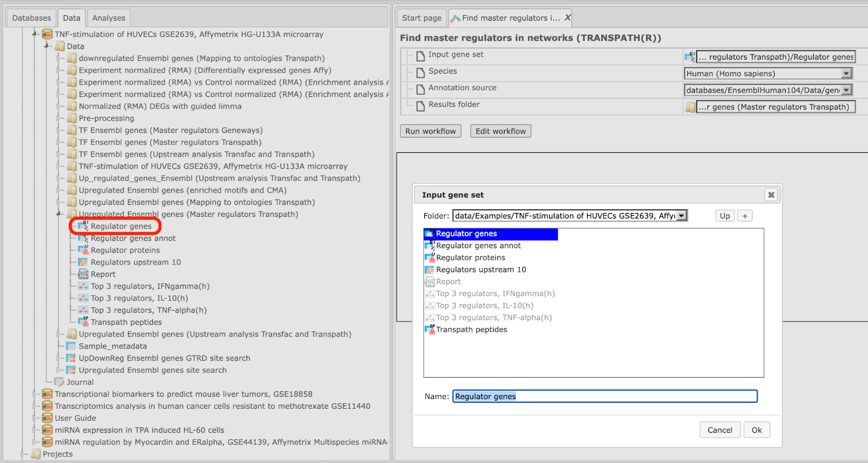Click the Regulator genes annot icon in dialog list
The height and width of the screenshot is (463, 868).
click(429, 246)
